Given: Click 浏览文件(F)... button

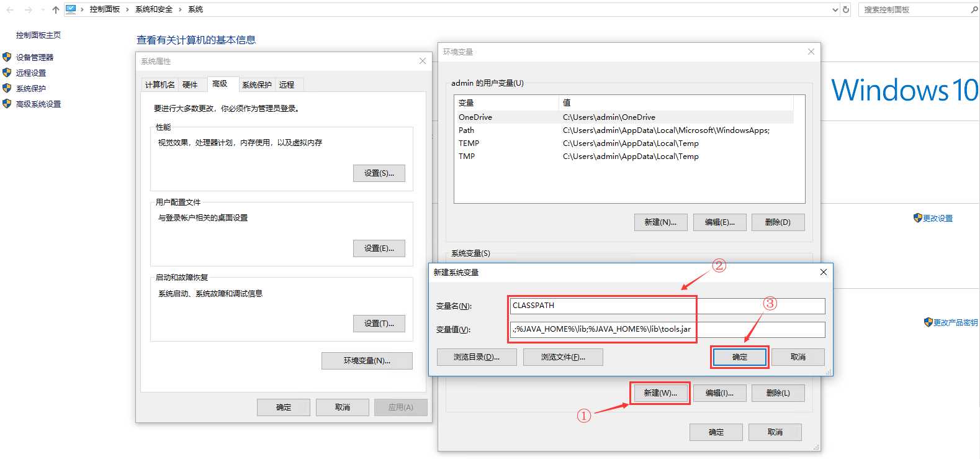Looking at the screenshot, I should pos(563,357).
